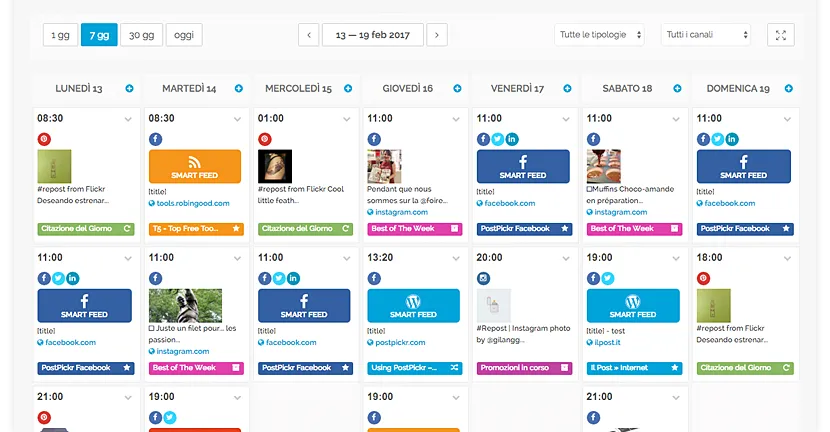Add a post on Martedì 14

pyautogui.click(x=239, y=88)
